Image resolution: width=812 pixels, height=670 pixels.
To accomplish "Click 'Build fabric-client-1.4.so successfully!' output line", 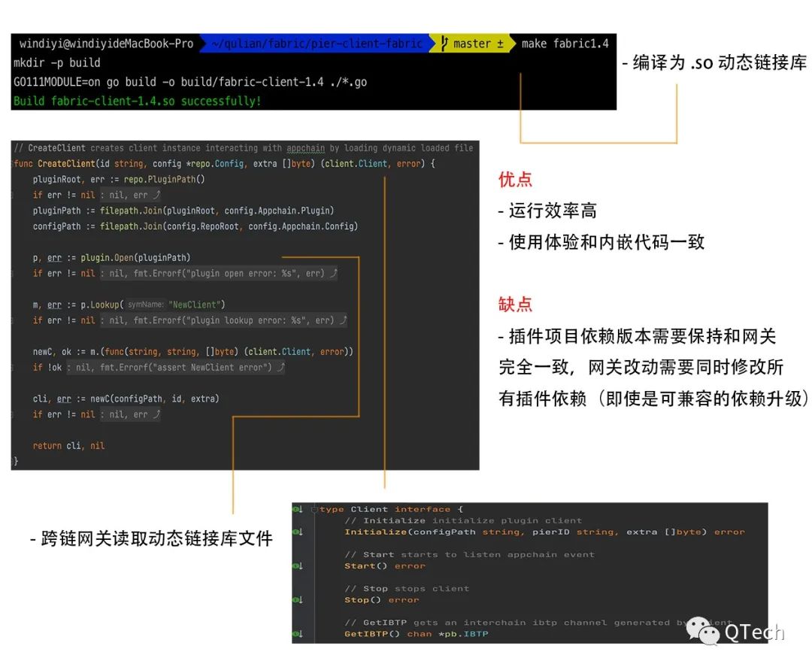I will pos(138,101).
